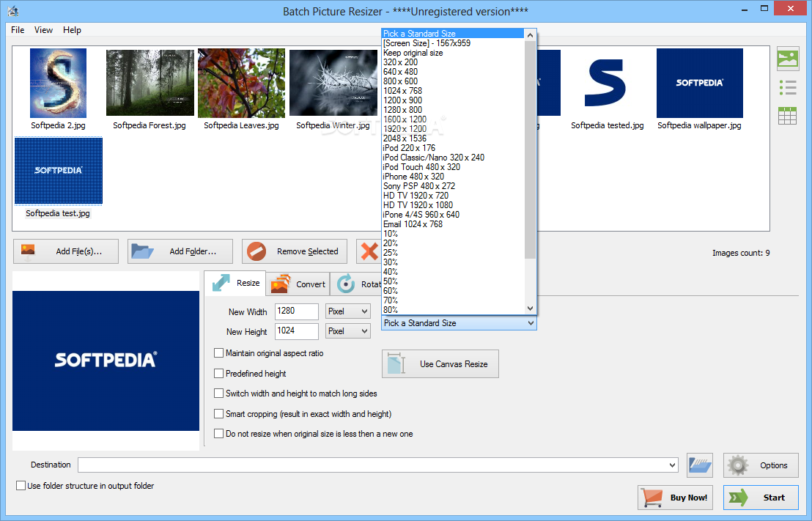Choose Keep original size option
This screenshot has width=812, height=521.
coord(453,53)
